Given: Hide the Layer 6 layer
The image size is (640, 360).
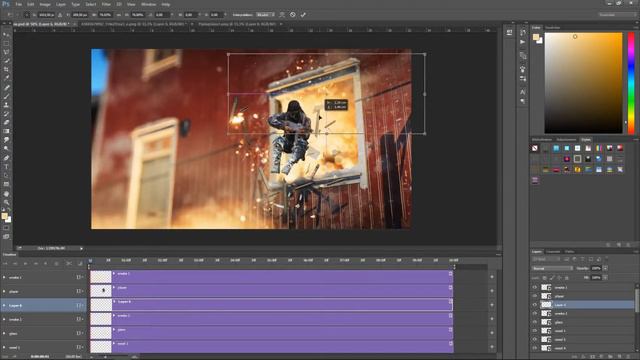Looking at the screenshot, I should [x=535, y=304].
